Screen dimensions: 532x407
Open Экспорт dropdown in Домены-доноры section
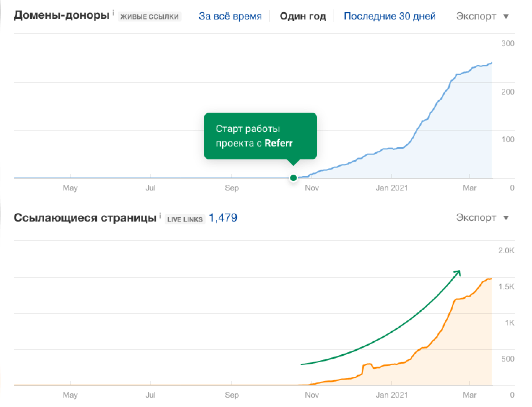click(x=482, y=16)
